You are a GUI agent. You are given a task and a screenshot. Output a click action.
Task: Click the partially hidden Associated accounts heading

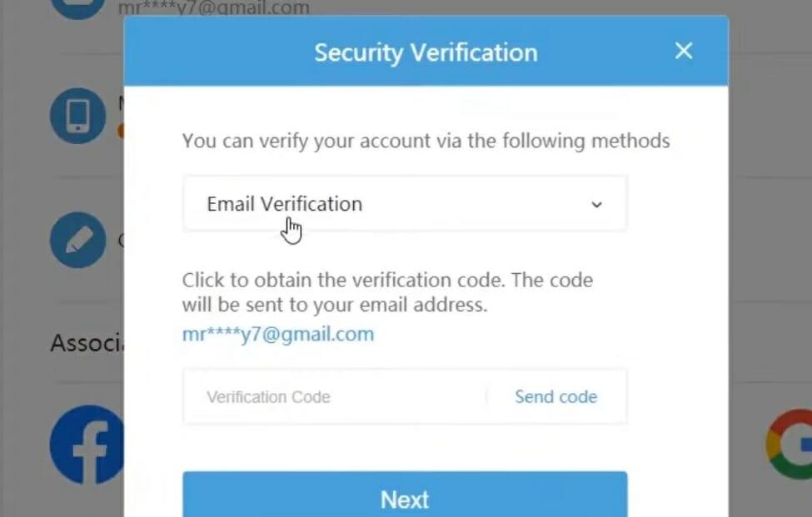87,343
